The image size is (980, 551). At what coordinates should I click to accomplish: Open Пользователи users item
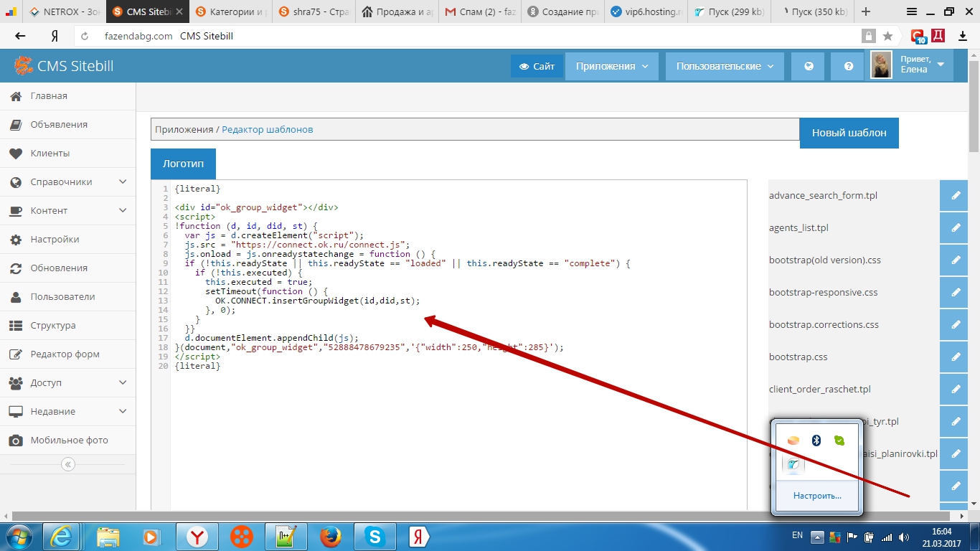point(67,297)
